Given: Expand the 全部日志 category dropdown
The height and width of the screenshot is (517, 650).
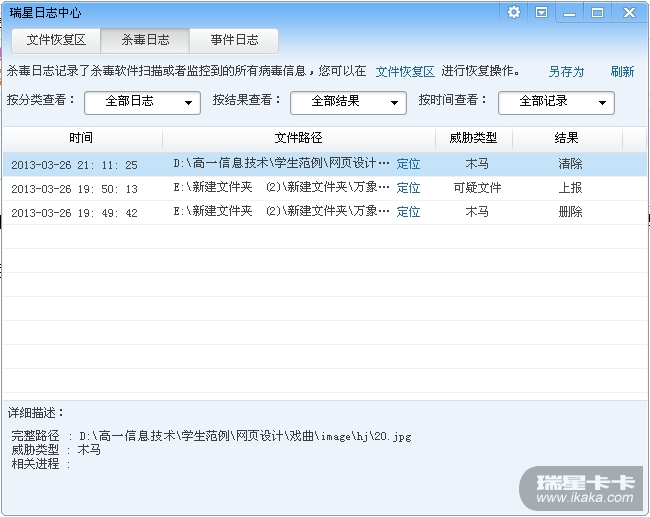Looking at the screenshot, I should [142, 102].
